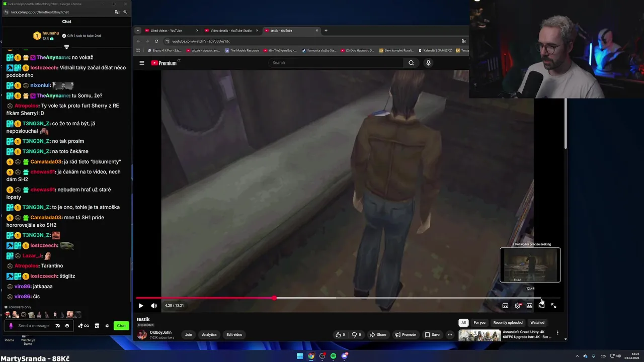The image size is (644, 362).
Task: Open channel points icon in chat
Action: coord(84,326)
